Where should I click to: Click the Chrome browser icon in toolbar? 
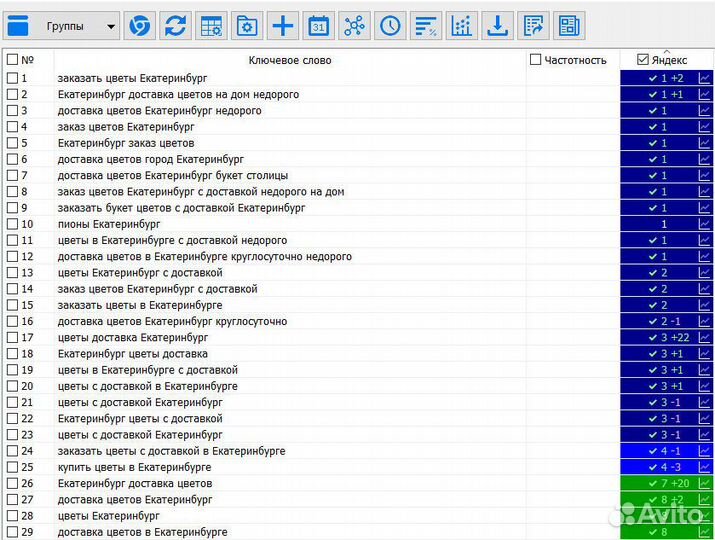coord(140,27)
